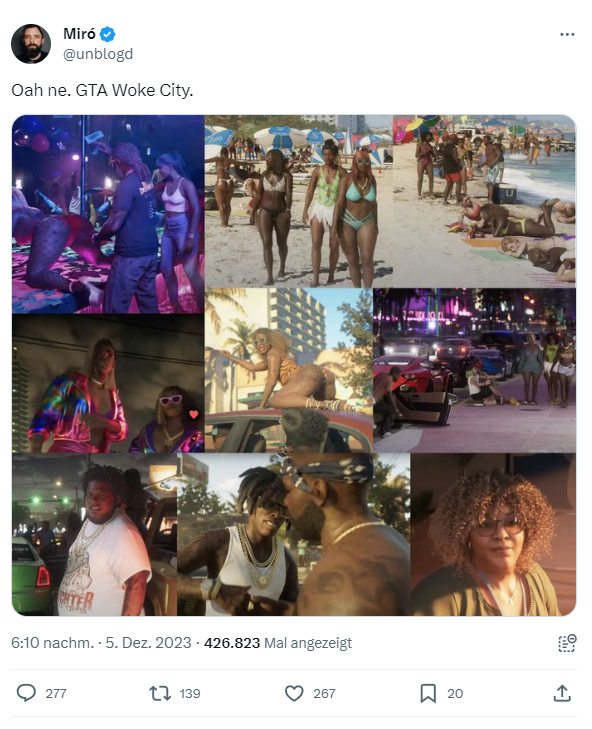Viewport: 592px width, 729px height.
Task: Retweet using the repost arrows icon
Action: pyautogui.click(x=160, y=693)
